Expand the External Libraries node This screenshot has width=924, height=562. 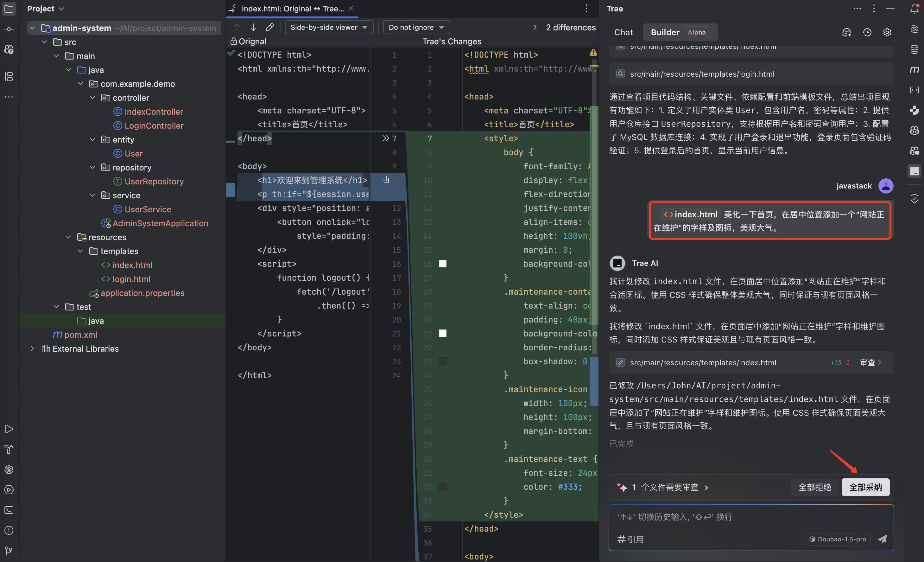click(32, 348)
